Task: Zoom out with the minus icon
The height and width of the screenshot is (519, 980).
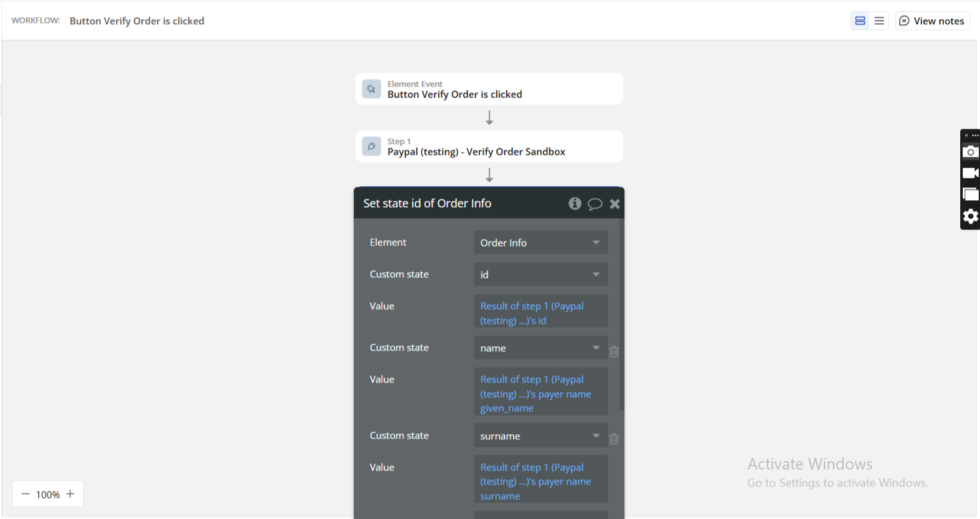Action: pyautogui.click(x=25, y=494)
